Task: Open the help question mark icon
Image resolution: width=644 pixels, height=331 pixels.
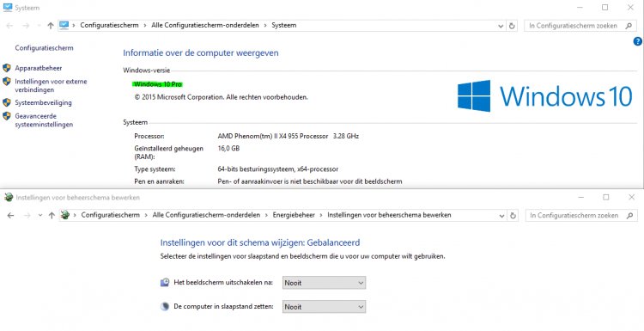Action: (637, 41)
